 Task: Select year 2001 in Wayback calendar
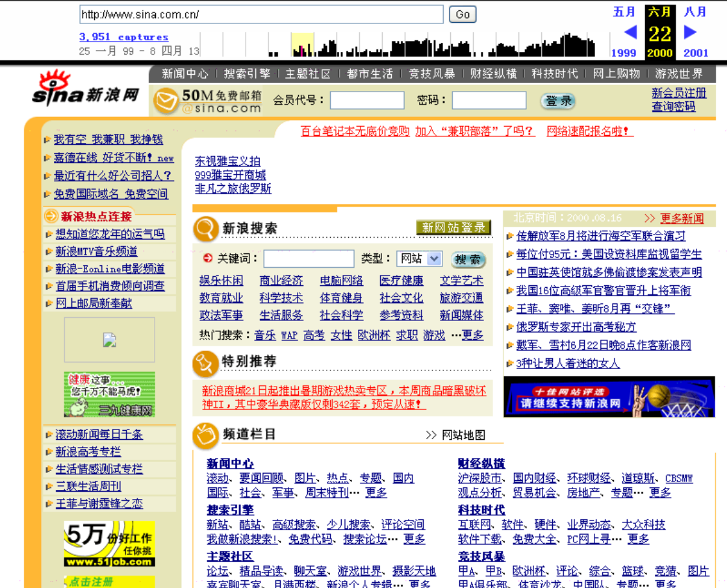point(696,53)
